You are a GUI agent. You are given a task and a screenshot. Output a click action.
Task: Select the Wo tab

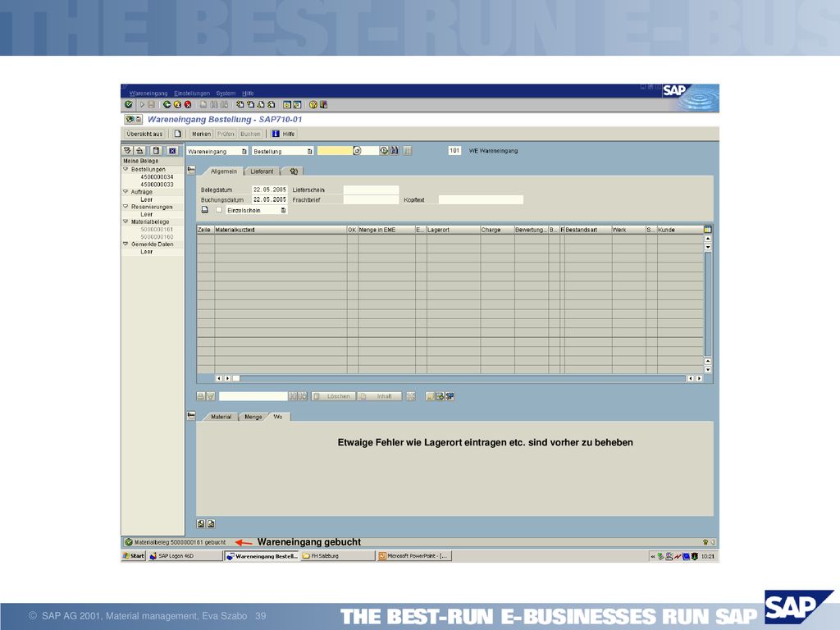click(x=278, y=417)
